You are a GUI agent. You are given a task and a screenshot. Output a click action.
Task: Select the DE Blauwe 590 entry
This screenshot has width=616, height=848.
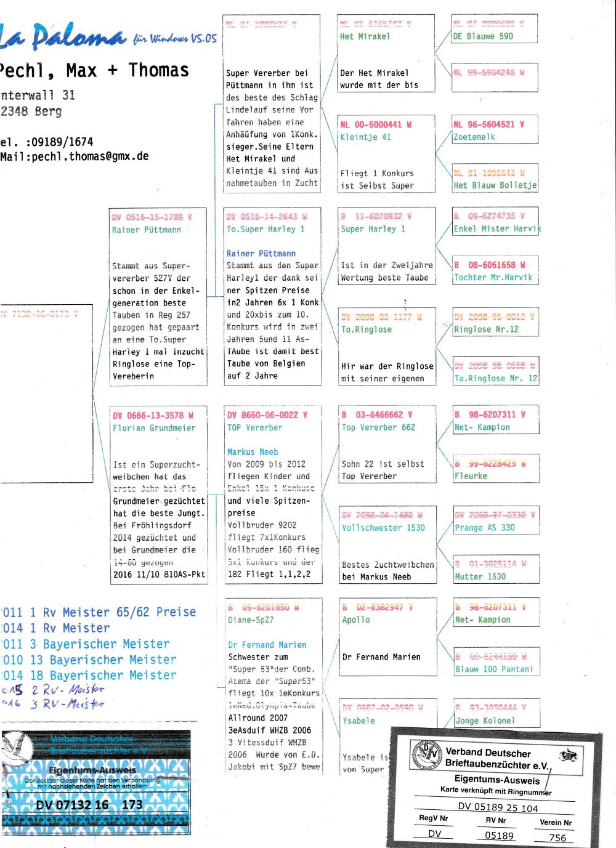pos(495,30)
